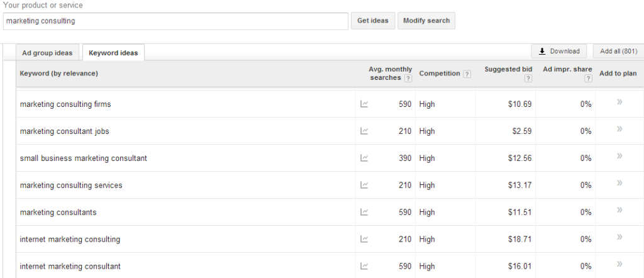This screenshot has width=644, height=278.
Task: Click the Get ideas button
Action: point(373,21)
